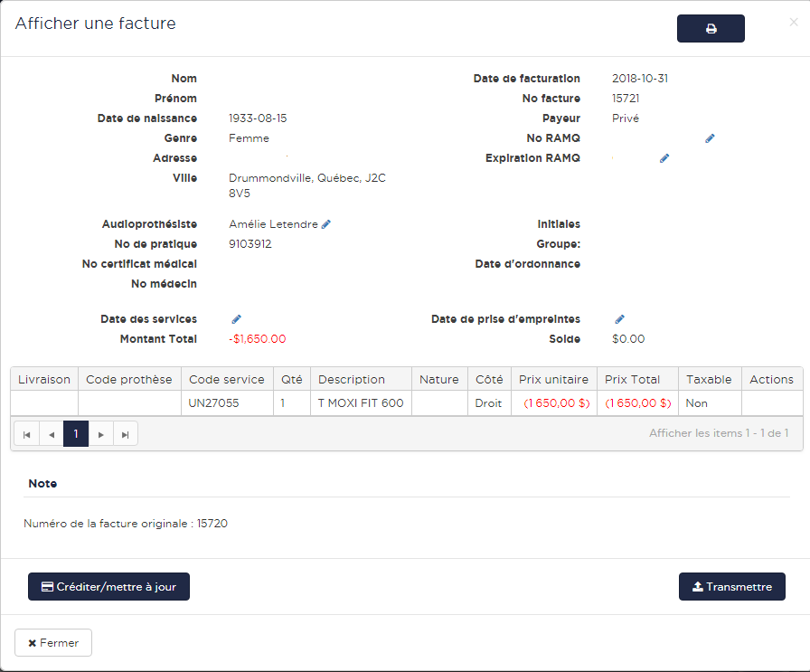
Task: Select the UN27055 service code cell
Action: coord(214,403)
